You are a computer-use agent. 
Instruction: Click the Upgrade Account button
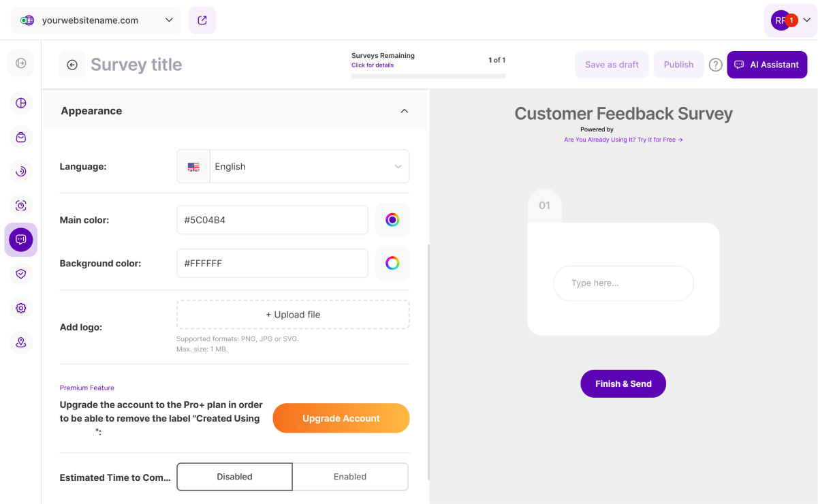click(341, 418)
